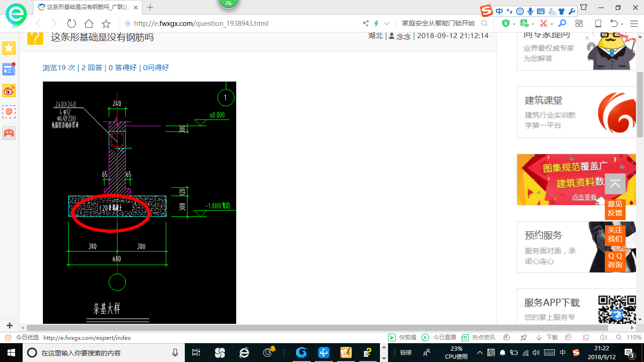Viewport: 644px width, 362px height.
Task: Click the 0问得好 link
Action: 156,68
